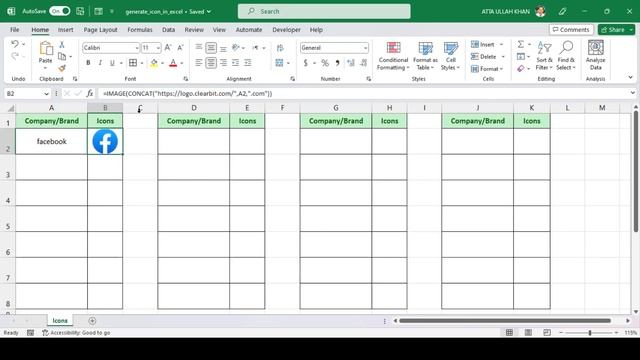Image resolution: width=640 pixels, height=360 pixels.
Task: Click the Font Color red A swatch
Action: coord(173,63)
